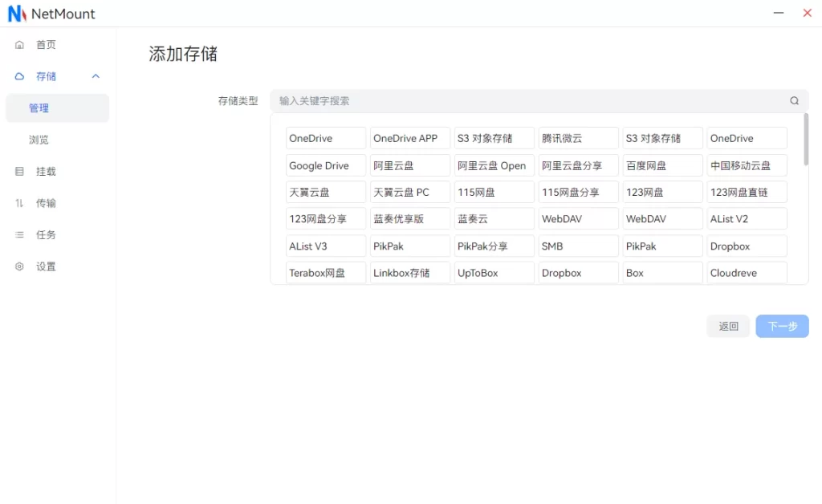Minimize the NetMount window
This screenshot has height=504, width=822.
point(778,14)
